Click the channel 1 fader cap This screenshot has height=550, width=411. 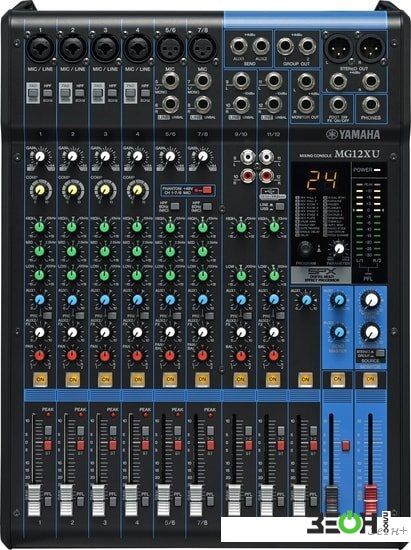coord(34,501)
